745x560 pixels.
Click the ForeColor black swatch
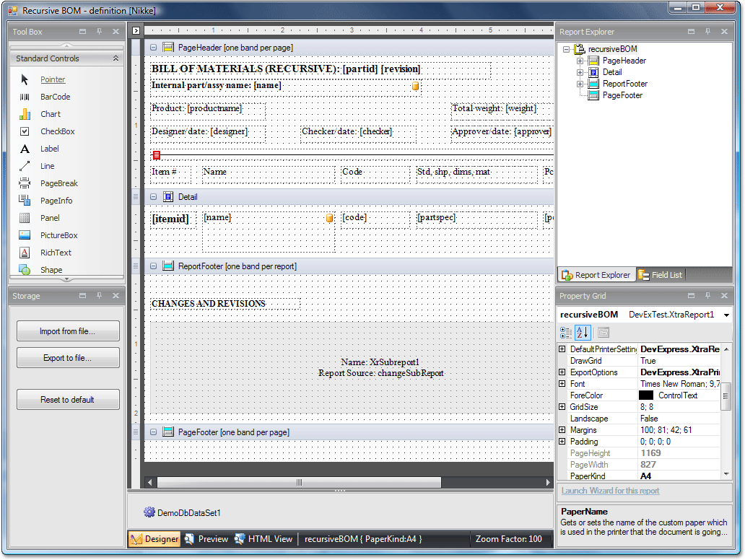(x=646, y=395)
